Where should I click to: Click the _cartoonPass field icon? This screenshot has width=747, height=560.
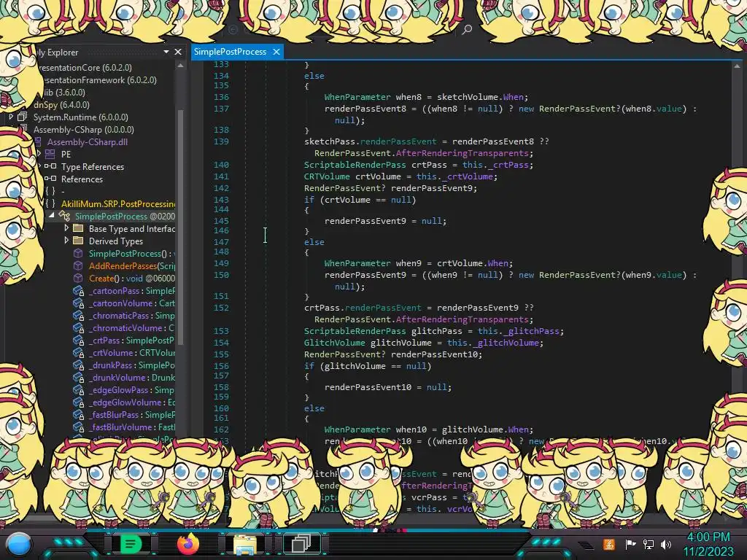coord(79,291)
